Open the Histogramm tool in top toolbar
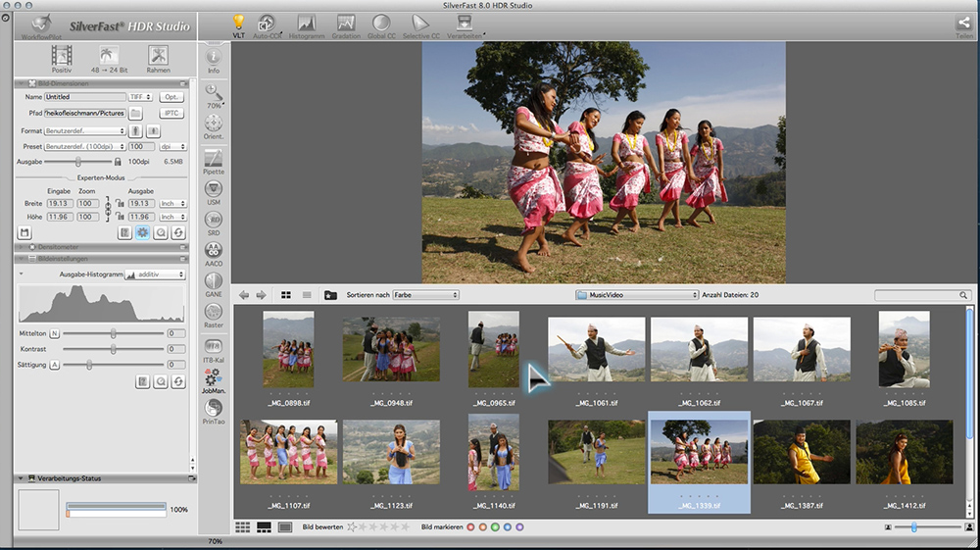980x550 pixels. (307, 24)
